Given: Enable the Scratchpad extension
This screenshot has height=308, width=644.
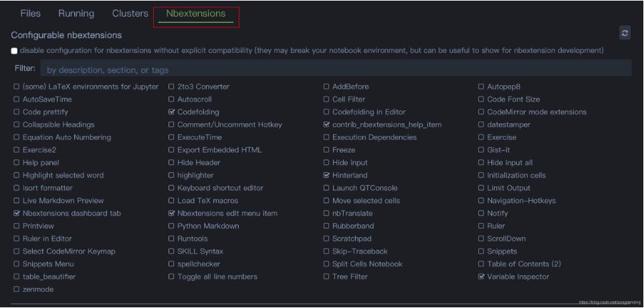Looking at the screenshot, I should tap(326, 238).
